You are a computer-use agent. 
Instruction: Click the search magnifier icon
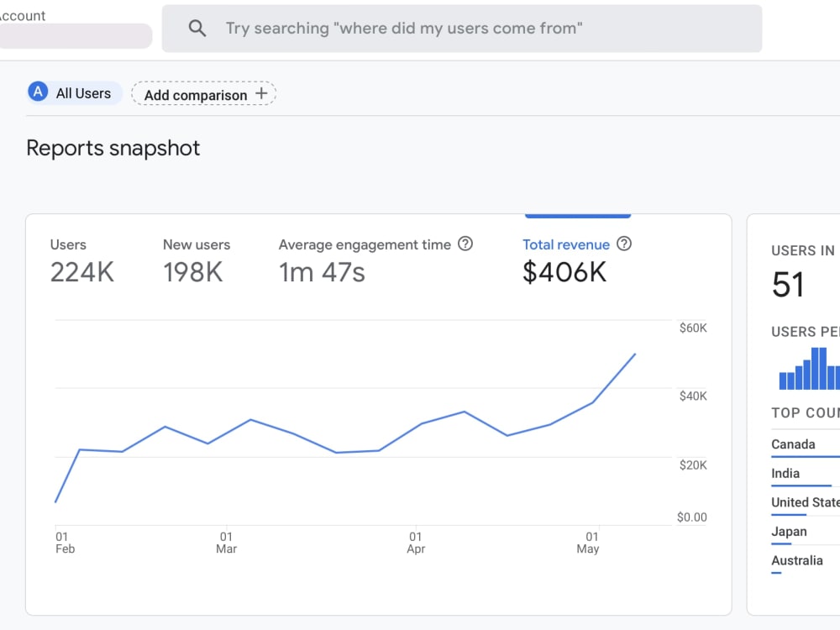(197, 29)
